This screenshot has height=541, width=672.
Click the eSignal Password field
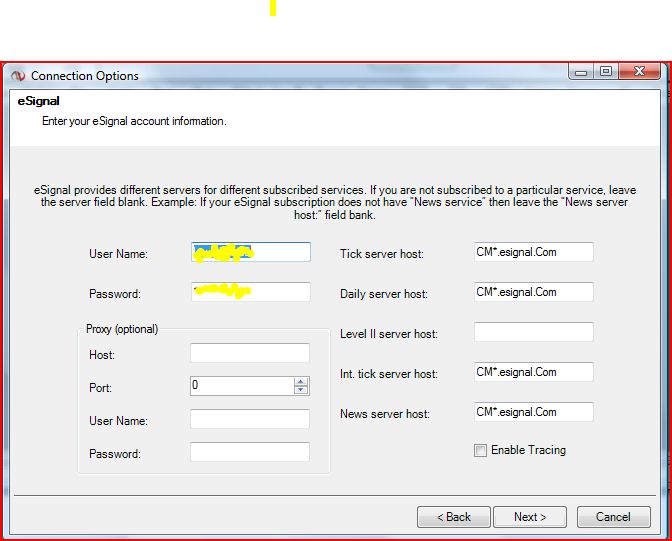[x=251, y=292]
